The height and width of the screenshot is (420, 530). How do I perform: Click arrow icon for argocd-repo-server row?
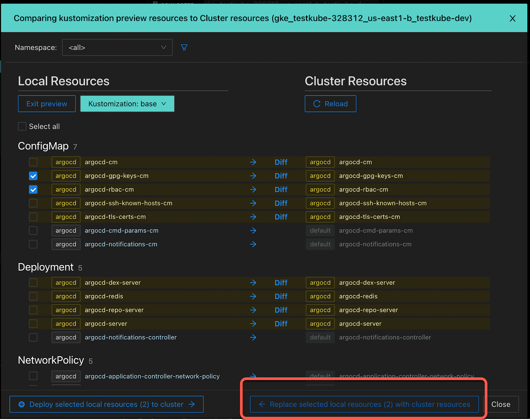click(x=253, y=310)
